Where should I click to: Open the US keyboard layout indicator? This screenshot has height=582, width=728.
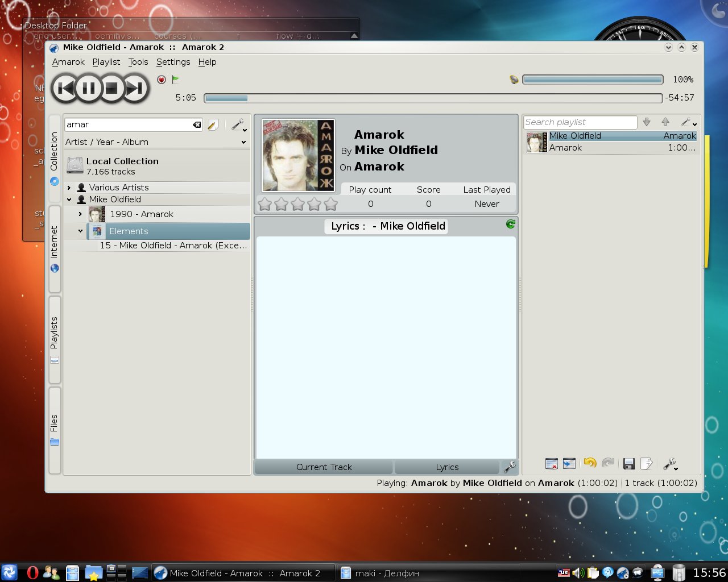564,573
